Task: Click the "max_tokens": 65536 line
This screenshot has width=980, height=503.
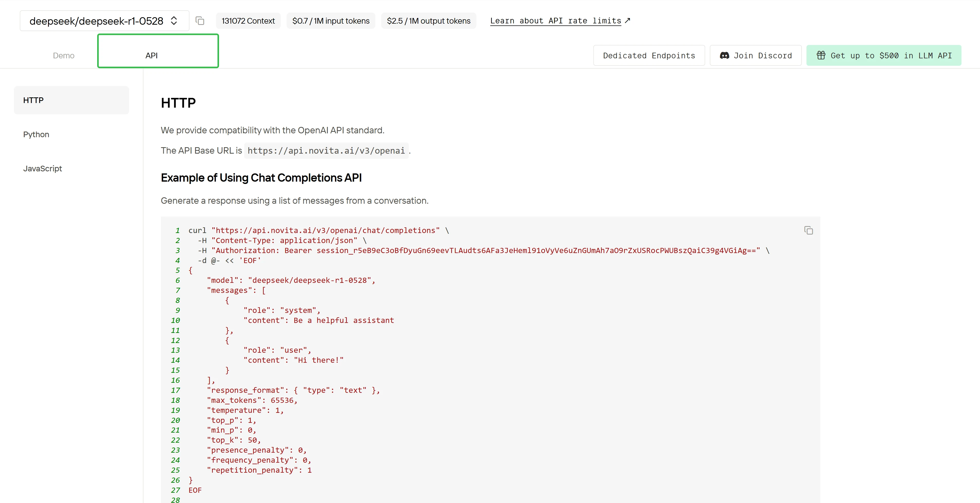Action: [x=252, y=400]
